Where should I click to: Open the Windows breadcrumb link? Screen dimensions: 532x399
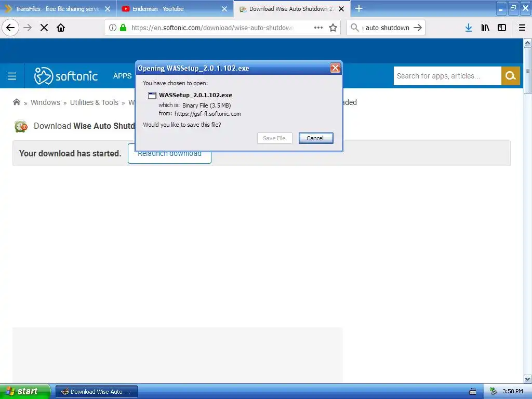click(x=45, y=102)
